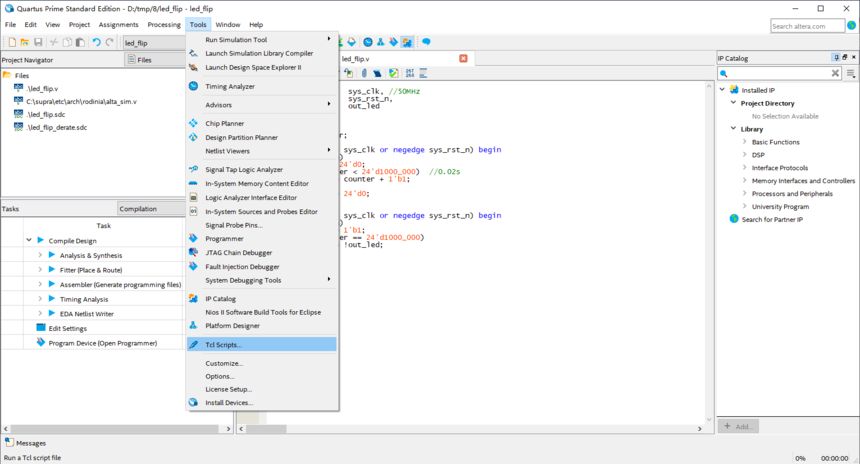Click the New File toolbar icon

(x=12, y=42)
